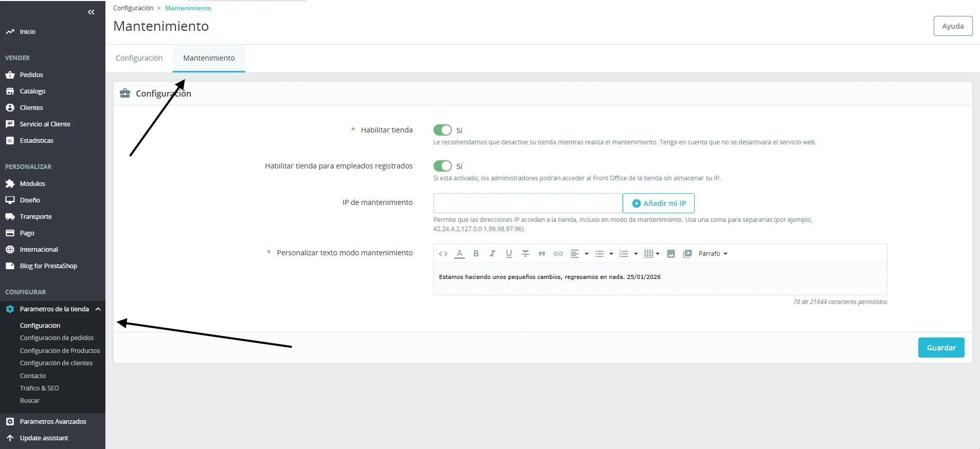Click inside the maintenance text editor area
Screen dimensions: 980x449
(x=660, y=278)
